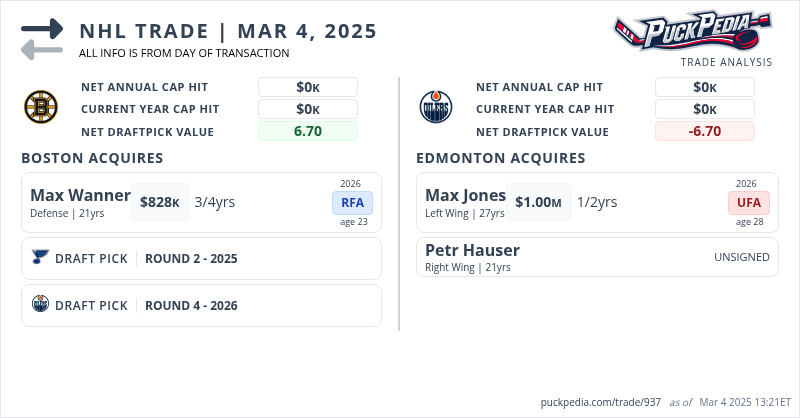Click the PuckPedia logo
800x418 pixels.
[x=692, y=31]
